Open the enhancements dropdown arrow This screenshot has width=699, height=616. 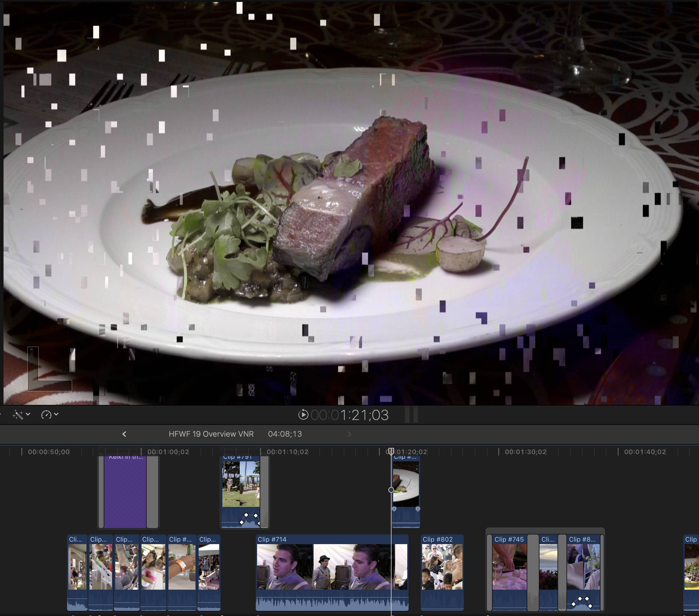[x=28, y=414]
